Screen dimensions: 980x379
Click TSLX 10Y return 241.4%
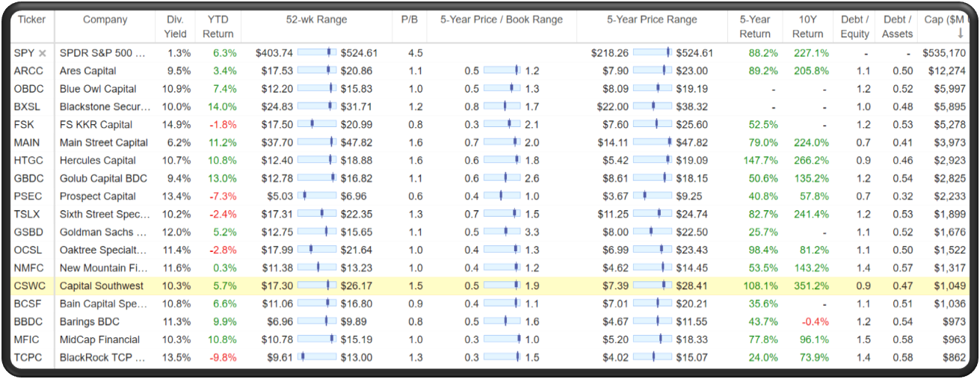811,215
